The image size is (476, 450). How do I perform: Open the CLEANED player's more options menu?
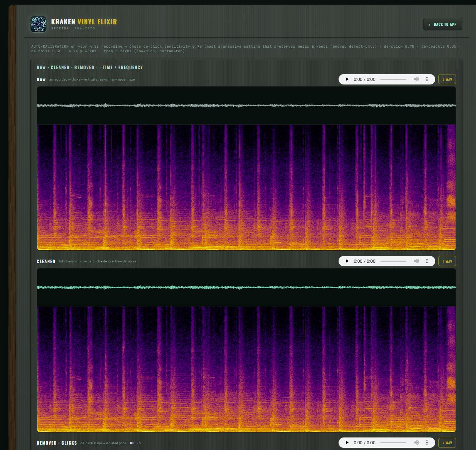pyautogui.click(x=427, y=261)
